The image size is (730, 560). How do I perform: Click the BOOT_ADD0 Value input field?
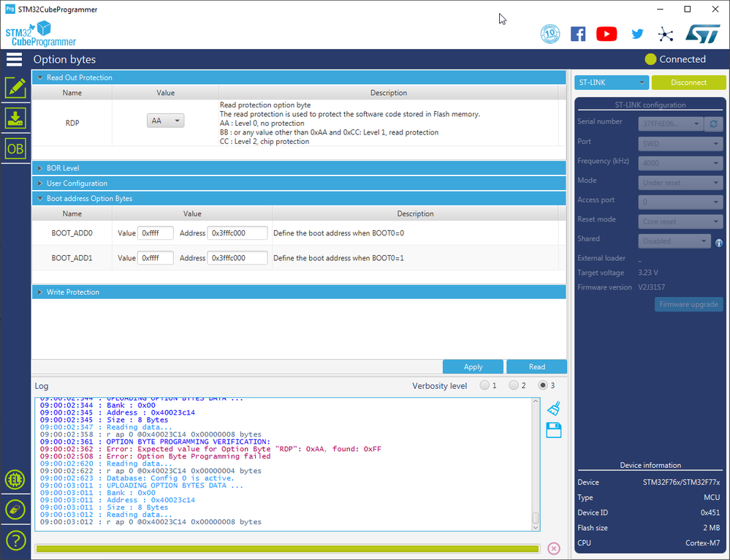(156, 233)
